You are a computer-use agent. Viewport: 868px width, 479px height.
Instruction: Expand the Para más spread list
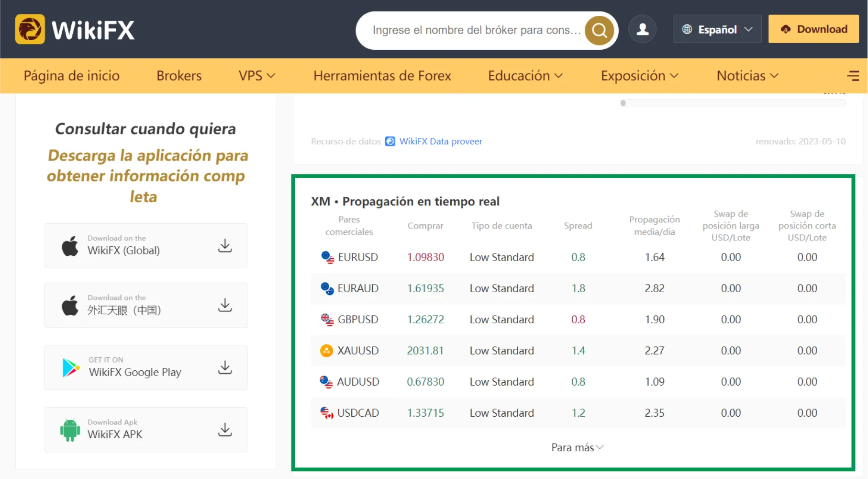(578, 447)
